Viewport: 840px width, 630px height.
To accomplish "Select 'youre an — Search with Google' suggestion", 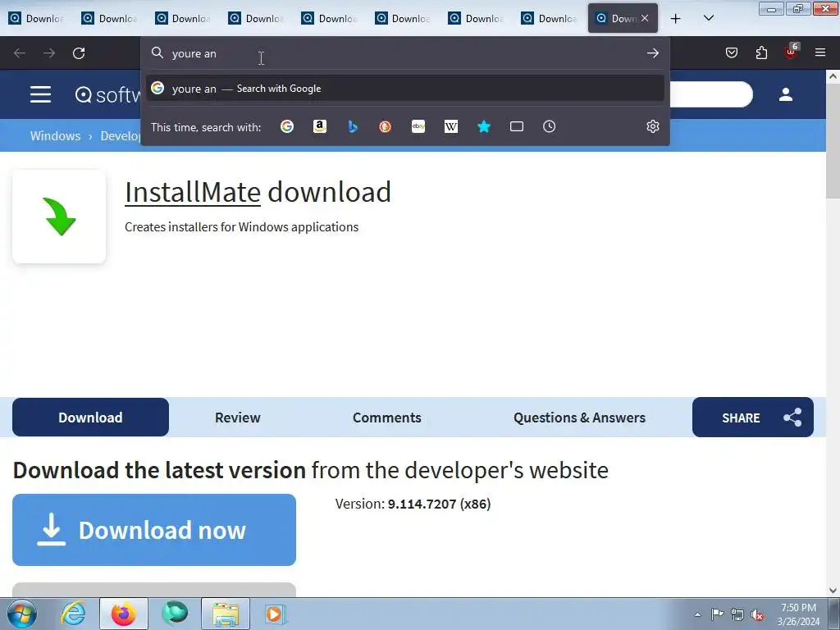I will pos(405,89).
